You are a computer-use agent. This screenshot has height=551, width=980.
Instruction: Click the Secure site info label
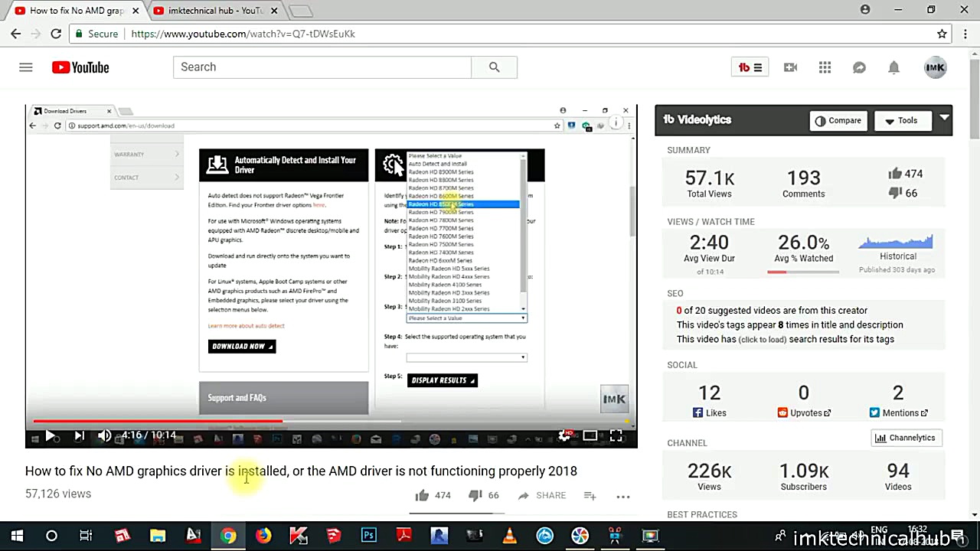click(x=96, y=34)
